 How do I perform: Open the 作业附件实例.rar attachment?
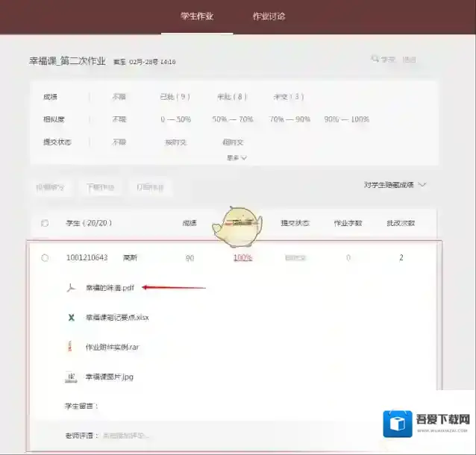(x=112, y=347)
